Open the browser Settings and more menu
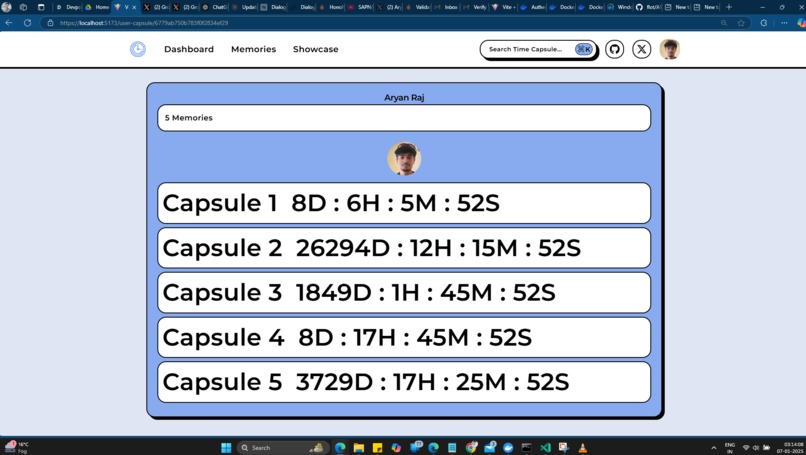 pos(784,23)
